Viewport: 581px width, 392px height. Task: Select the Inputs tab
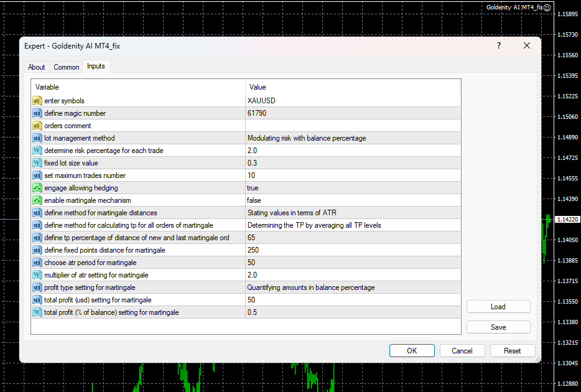96,66
